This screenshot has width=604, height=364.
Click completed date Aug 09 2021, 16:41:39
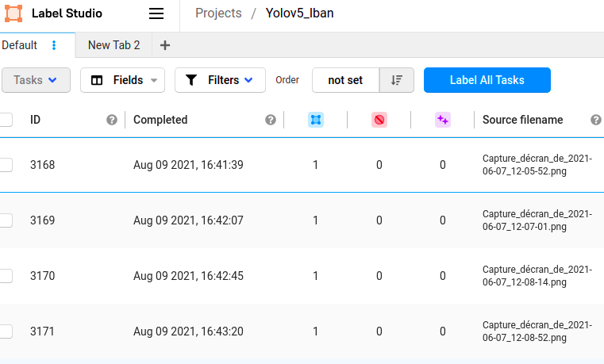point(188,165)
